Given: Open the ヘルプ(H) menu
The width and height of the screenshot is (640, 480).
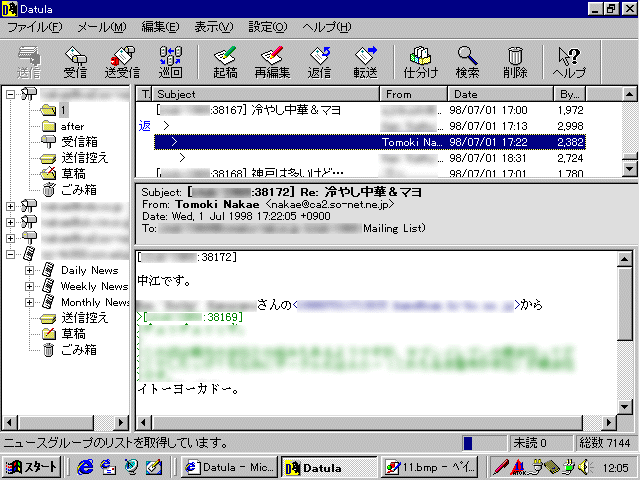Looking at the screenshot, I should point(327,27).
